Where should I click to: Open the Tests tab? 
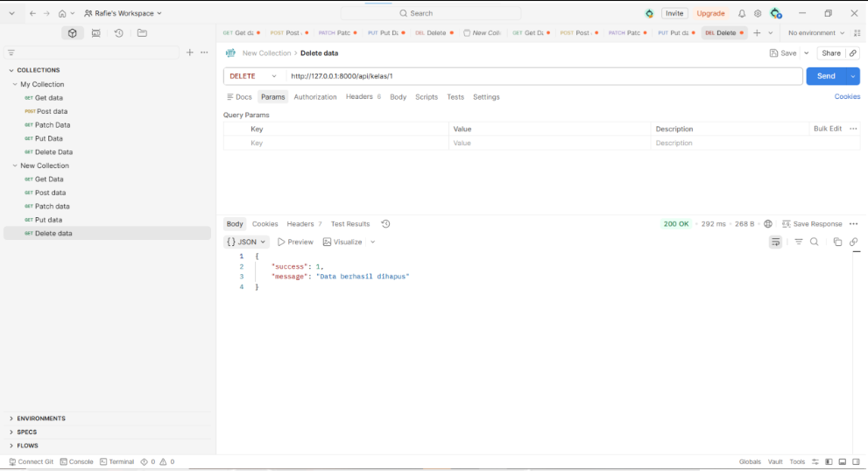[x=455, y=97]
